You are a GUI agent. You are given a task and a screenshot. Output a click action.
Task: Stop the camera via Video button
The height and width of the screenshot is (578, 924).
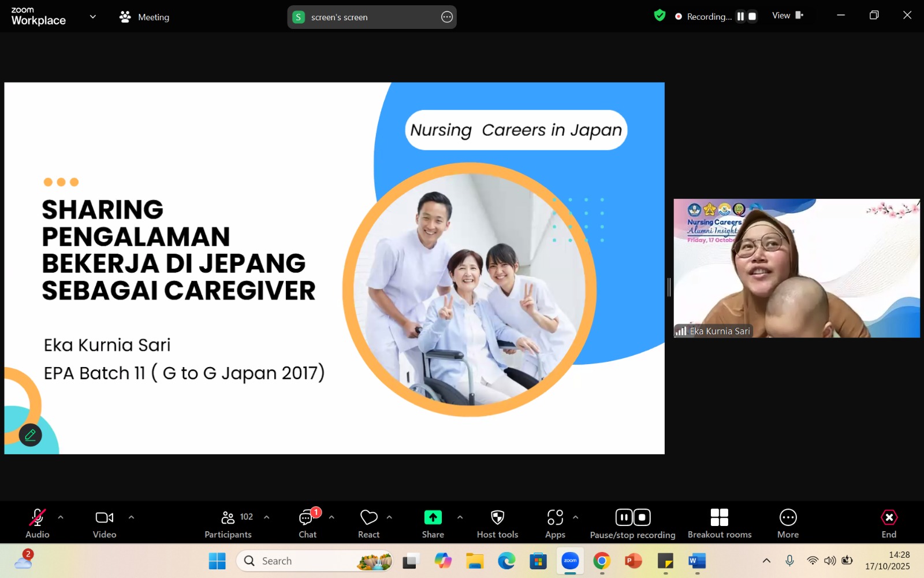[103, 522]
